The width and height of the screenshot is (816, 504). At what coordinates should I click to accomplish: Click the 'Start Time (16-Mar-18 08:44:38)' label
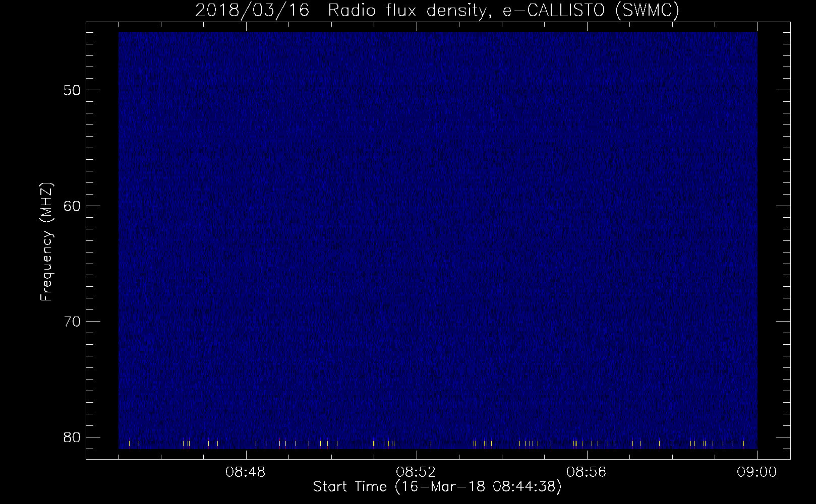(437, 487)
